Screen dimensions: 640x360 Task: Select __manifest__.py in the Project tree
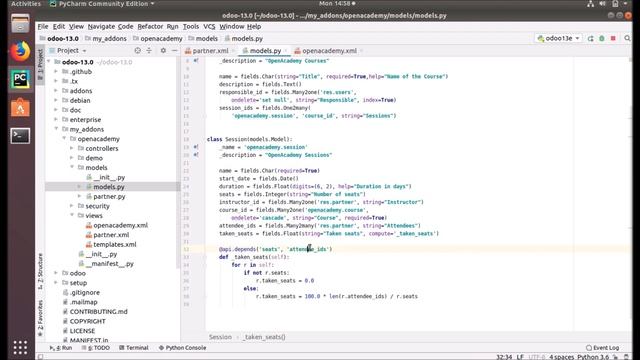tap(109, 264)
